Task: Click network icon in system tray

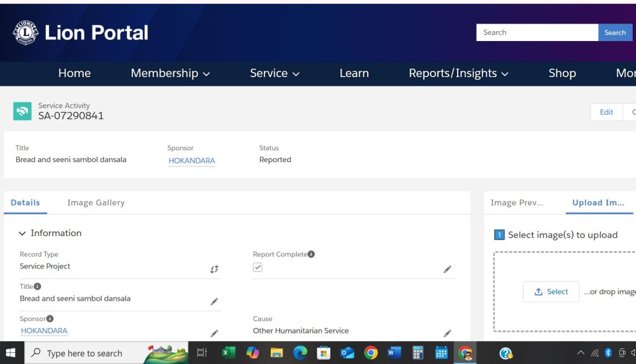Action: point(594,353)
